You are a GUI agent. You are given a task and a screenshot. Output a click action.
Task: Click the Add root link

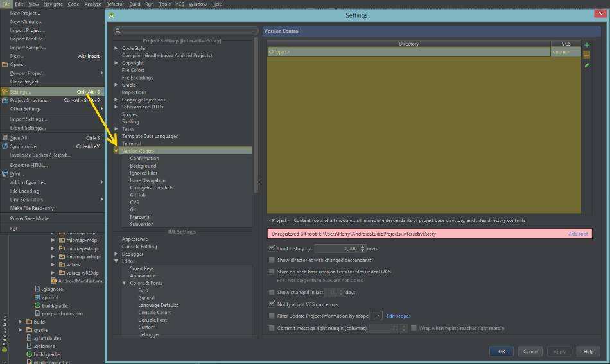coord(578,234)
